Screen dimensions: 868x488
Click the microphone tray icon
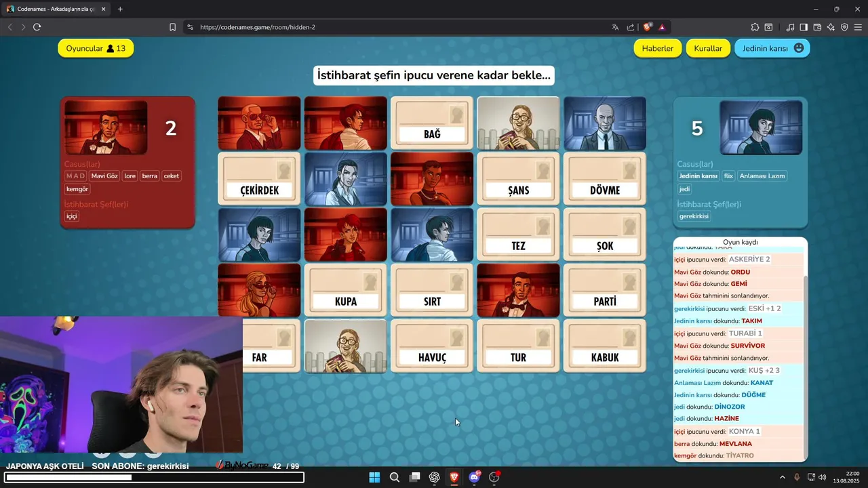(x=797, y=477)
